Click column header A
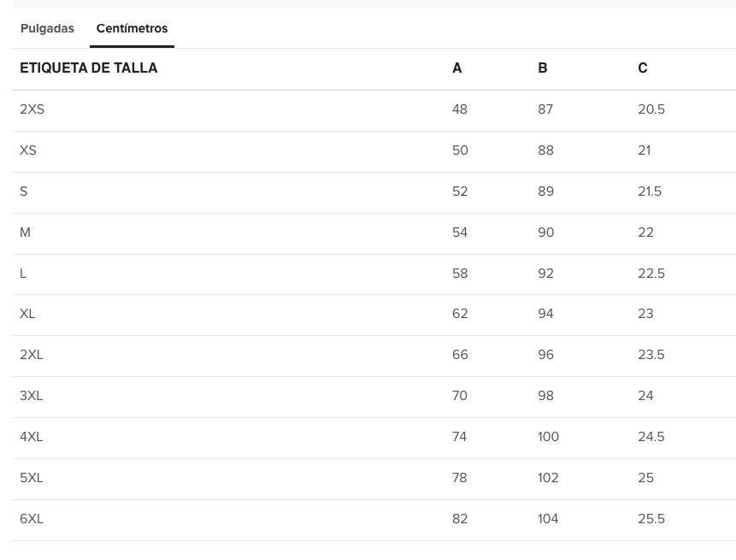This screenshot has width=736, height=560. pos(456,68)
